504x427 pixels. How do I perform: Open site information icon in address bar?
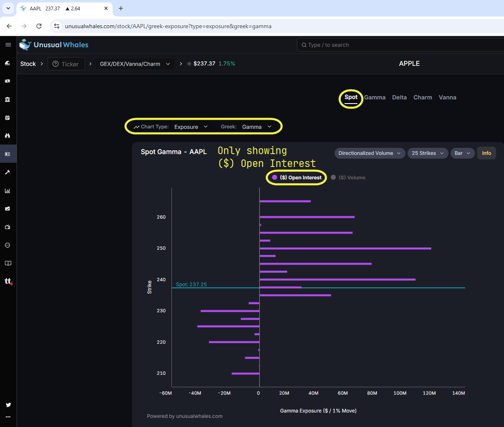coord(57,26)
